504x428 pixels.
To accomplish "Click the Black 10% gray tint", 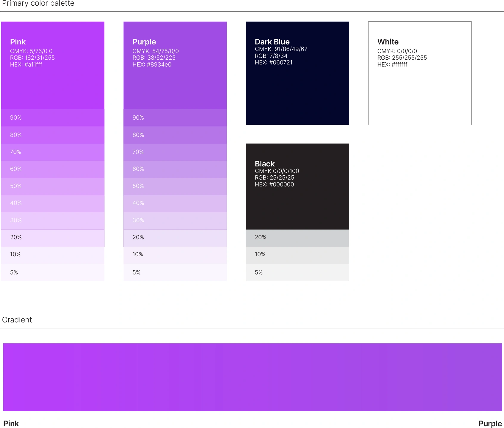I will point(297,255).
